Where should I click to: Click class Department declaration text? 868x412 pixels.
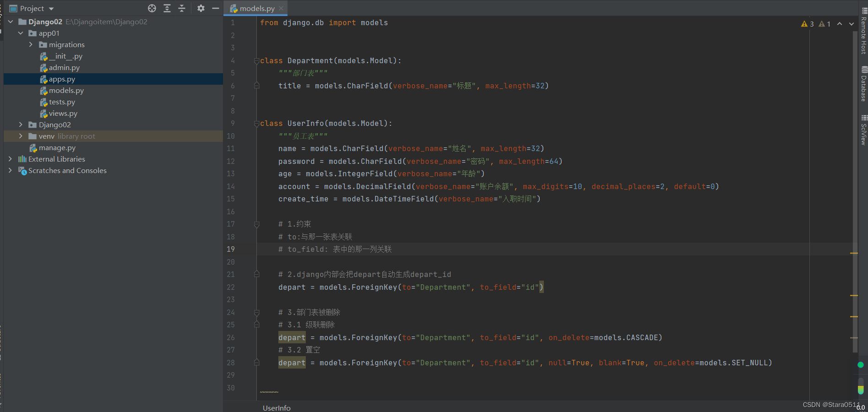tap(331, 60)
